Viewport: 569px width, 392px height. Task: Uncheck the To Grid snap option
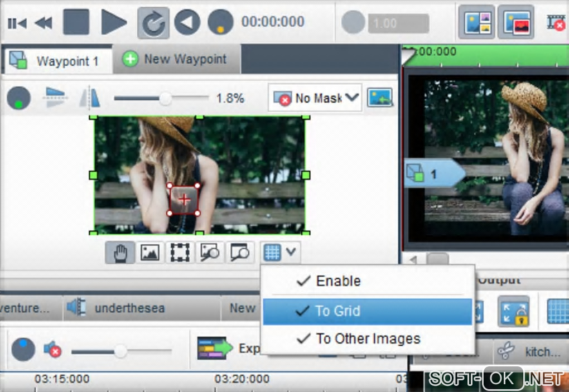pyautogui.click(x=368, y=311)
